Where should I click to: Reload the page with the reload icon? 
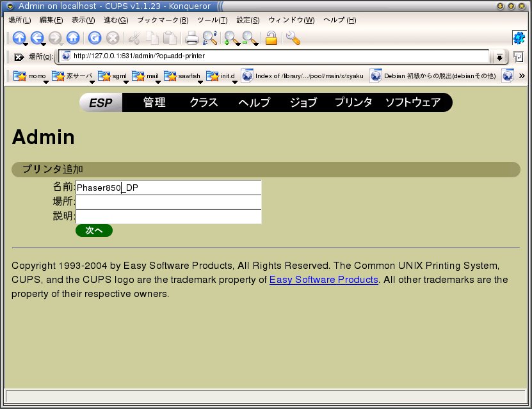click(95, 38)
